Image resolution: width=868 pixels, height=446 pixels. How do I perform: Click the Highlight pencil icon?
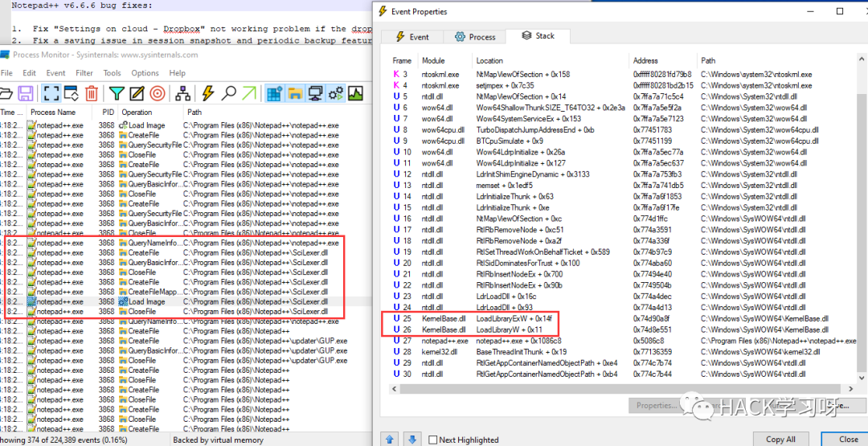(x=137, y=93)
